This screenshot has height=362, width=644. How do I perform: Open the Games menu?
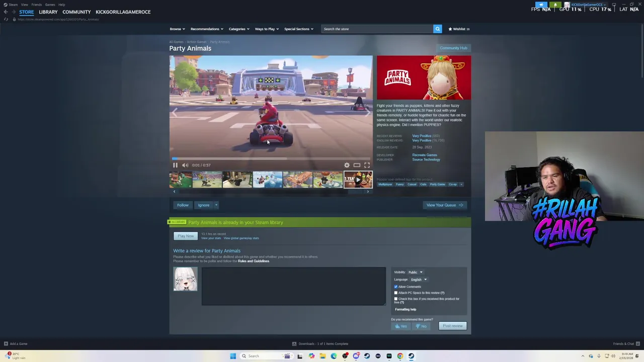(x=50, y=5)
